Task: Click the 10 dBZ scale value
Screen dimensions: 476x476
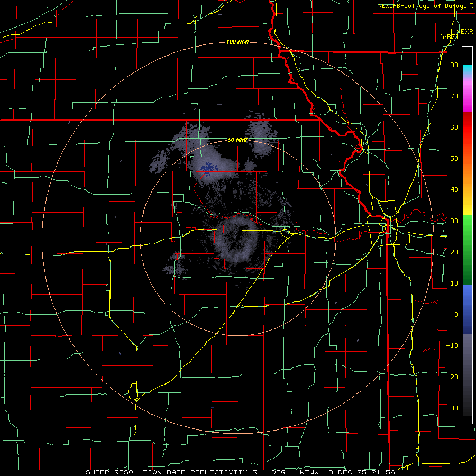Action: point(454,283)
